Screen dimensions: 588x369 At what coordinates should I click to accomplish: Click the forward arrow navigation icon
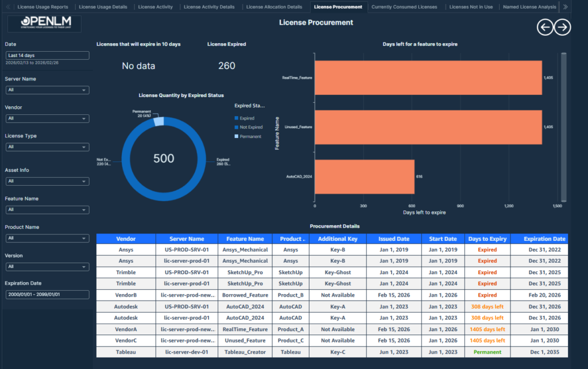(x=563, y=27)
